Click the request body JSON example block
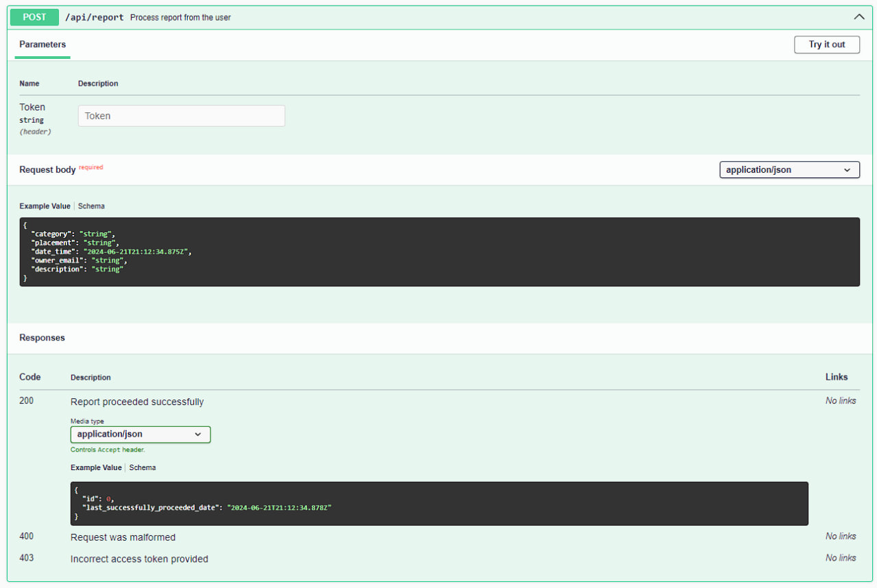The height and width of the screenshot is (588, 877). [x=439, y=252]
